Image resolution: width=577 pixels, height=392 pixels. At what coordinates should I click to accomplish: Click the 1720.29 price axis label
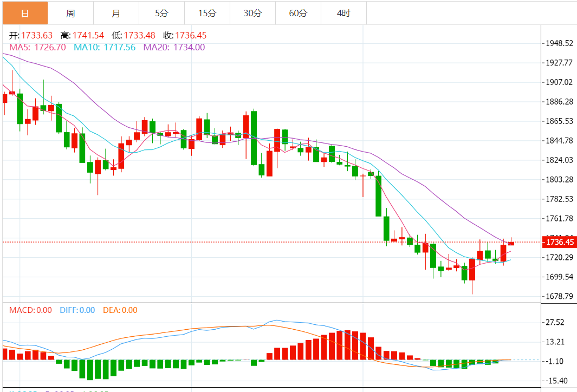[x=559, y=257]
